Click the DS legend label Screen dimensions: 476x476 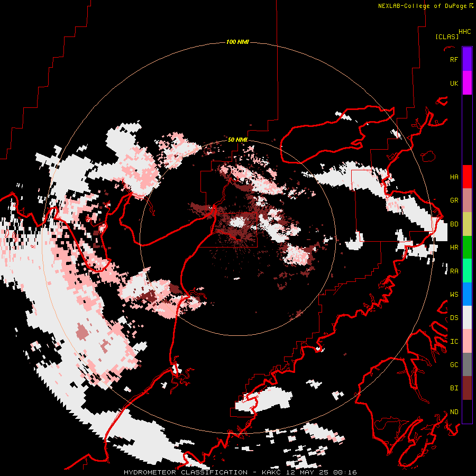click(454, 318)
